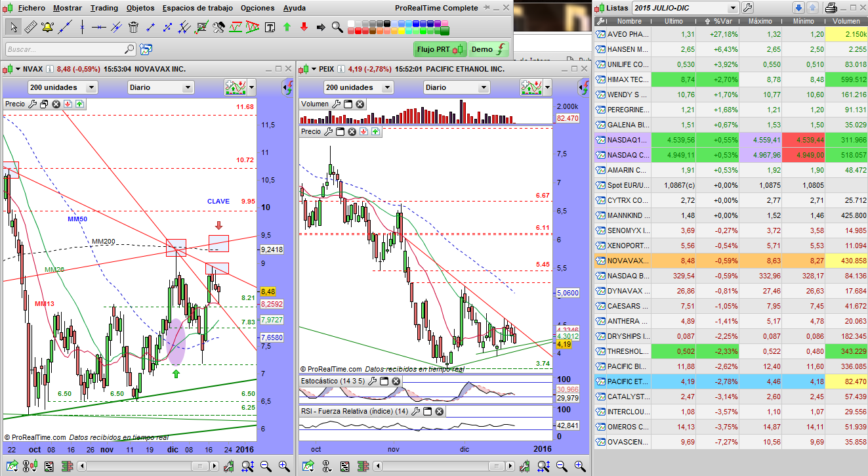This screenshot has width=868, height=476.
Task: Click the chart icon in the AVEO PHA row
Action: pyautogui.click(x=601, y=34)
